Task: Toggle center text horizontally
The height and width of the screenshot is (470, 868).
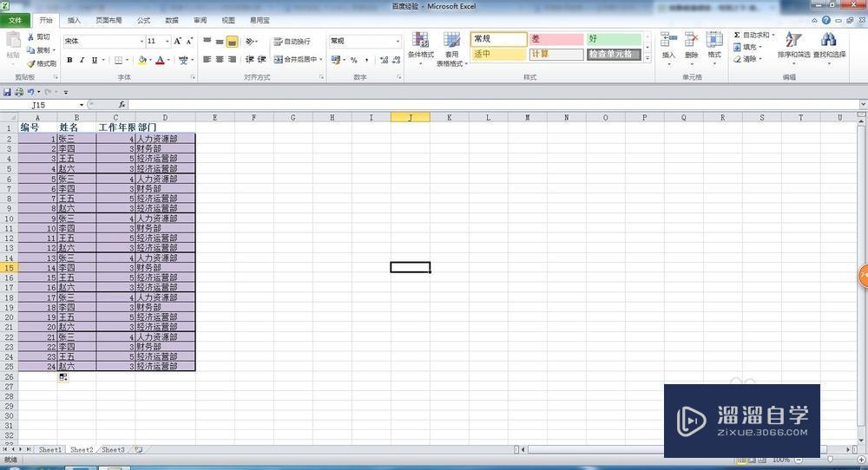Action: 220,59
